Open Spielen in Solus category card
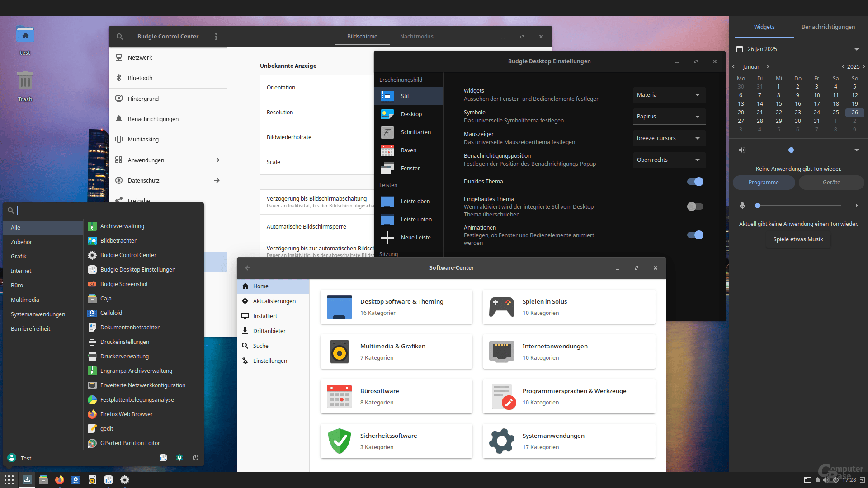Viewport: 868px width, 488px height. (569, 307)
